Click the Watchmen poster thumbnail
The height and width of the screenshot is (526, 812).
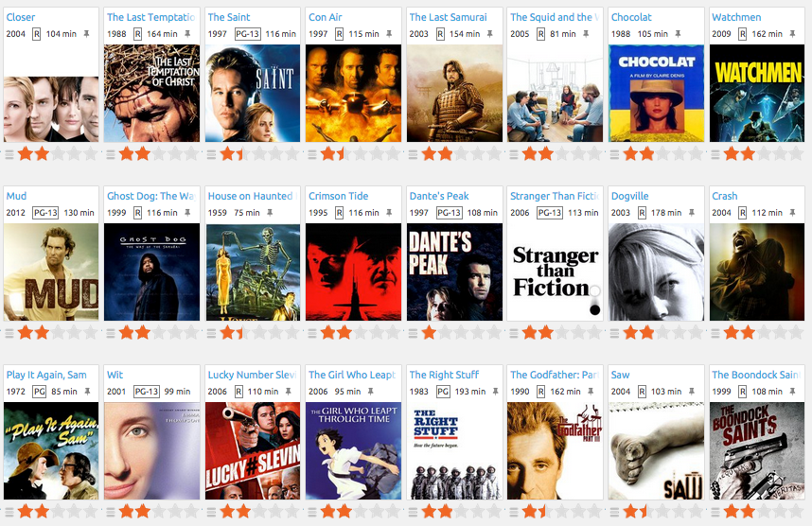756,94
